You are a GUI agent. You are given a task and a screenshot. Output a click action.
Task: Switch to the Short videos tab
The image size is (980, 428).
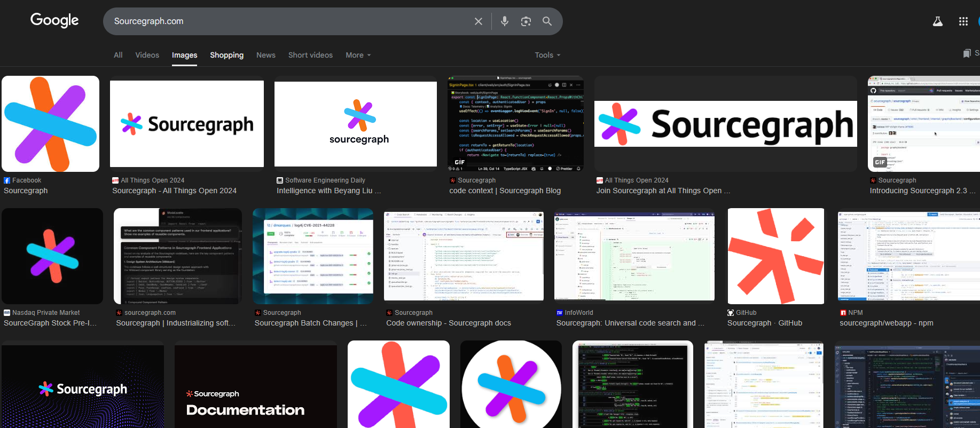click(x=311, y=55)
